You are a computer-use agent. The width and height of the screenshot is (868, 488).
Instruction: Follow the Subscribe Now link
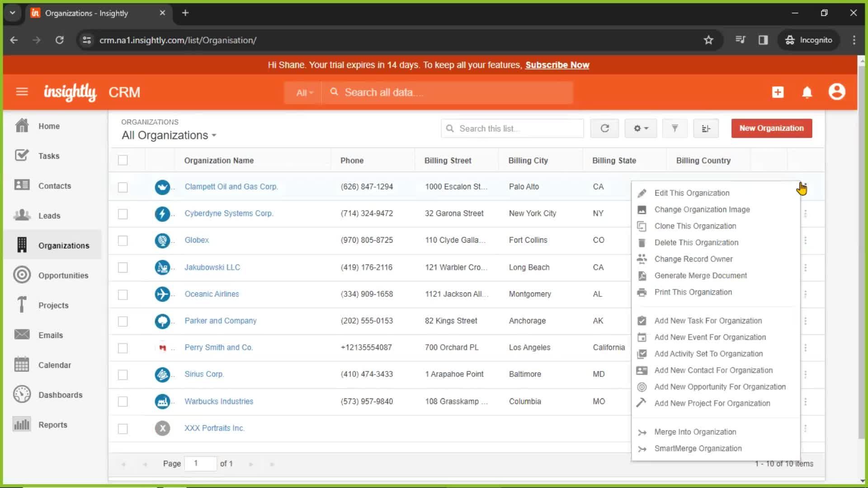click(x=557, y=65)
